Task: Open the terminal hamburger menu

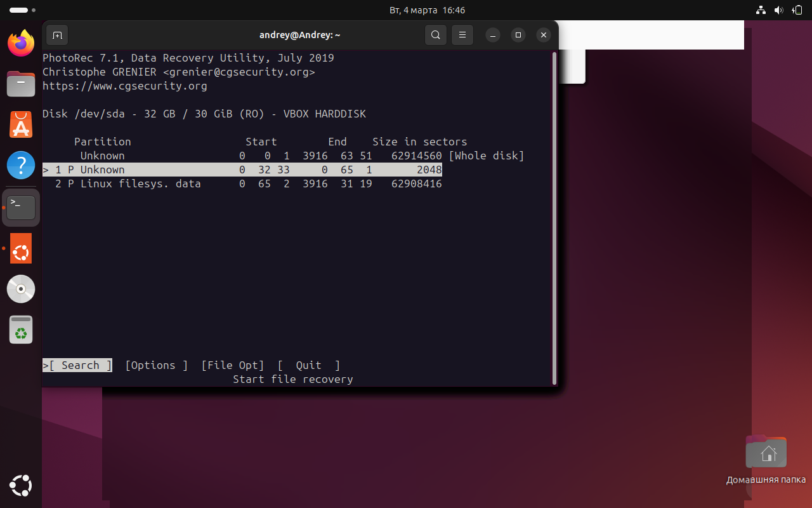Action: coord(462,35)
